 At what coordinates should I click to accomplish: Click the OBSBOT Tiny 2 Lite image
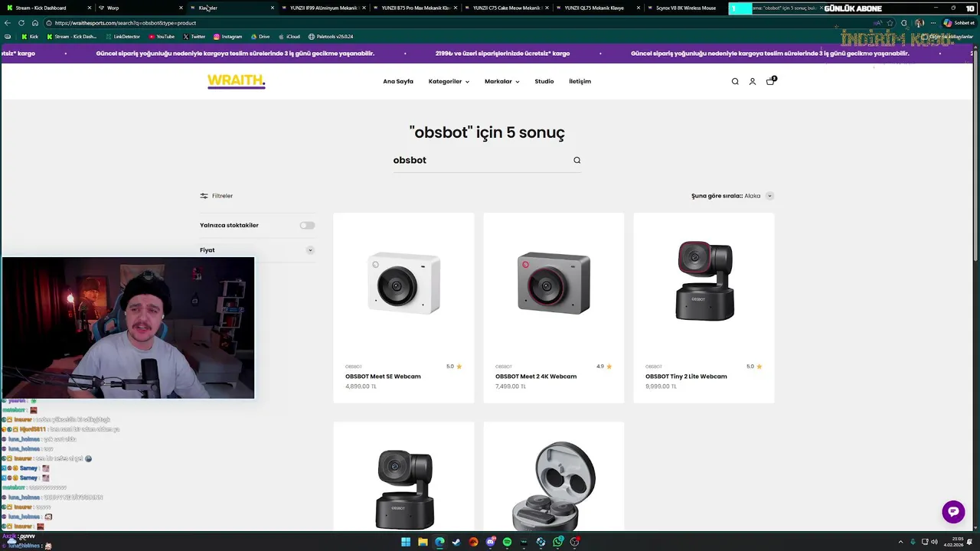tap(704, 280)
